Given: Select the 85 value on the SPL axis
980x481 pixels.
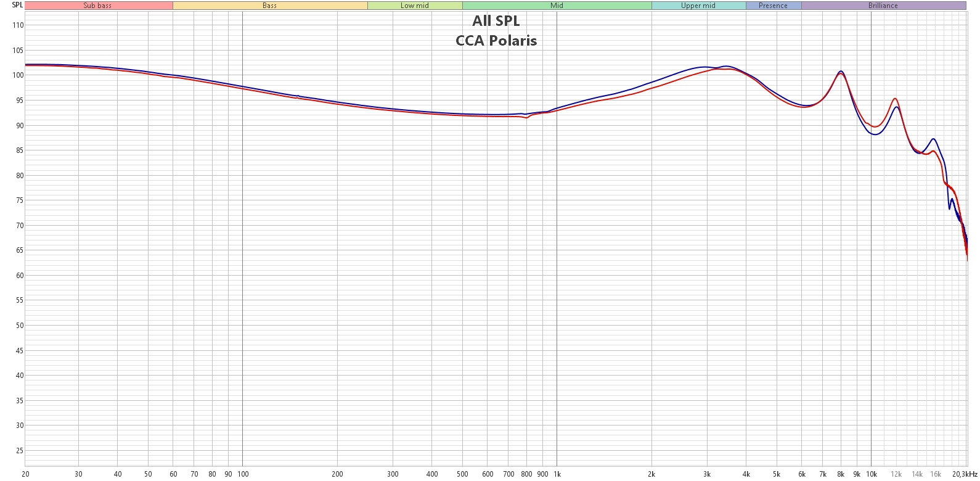Looking at the screenshot, I should tap(20, 150).
